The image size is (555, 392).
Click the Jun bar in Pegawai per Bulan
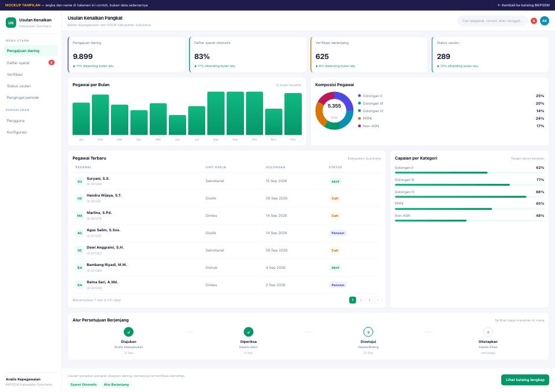(177, 125)
